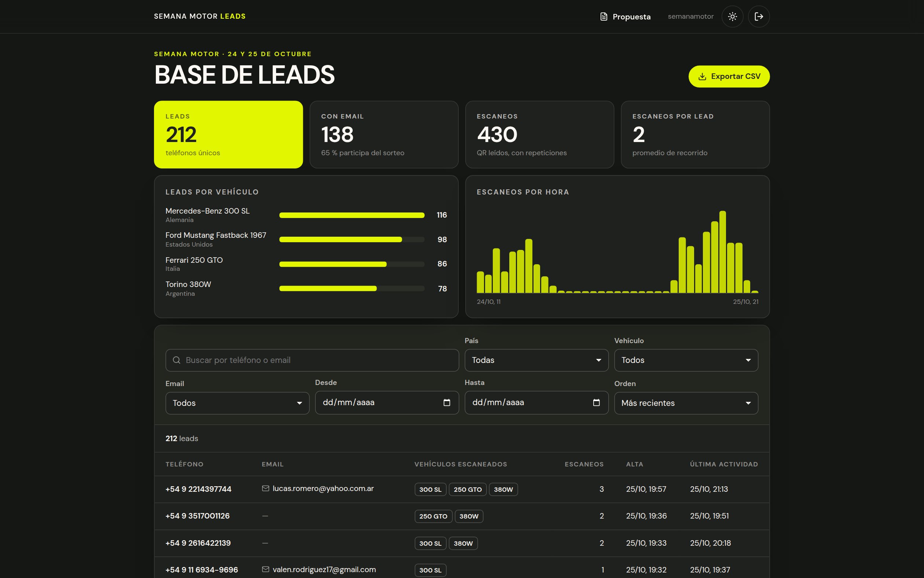
Task: Click the Propuesta document icon
Action: coord(604,17)
